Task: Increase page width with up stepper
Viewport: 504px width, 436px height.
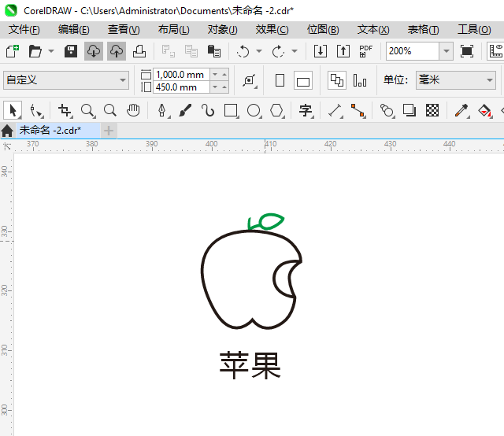Action: click(224, 75)
